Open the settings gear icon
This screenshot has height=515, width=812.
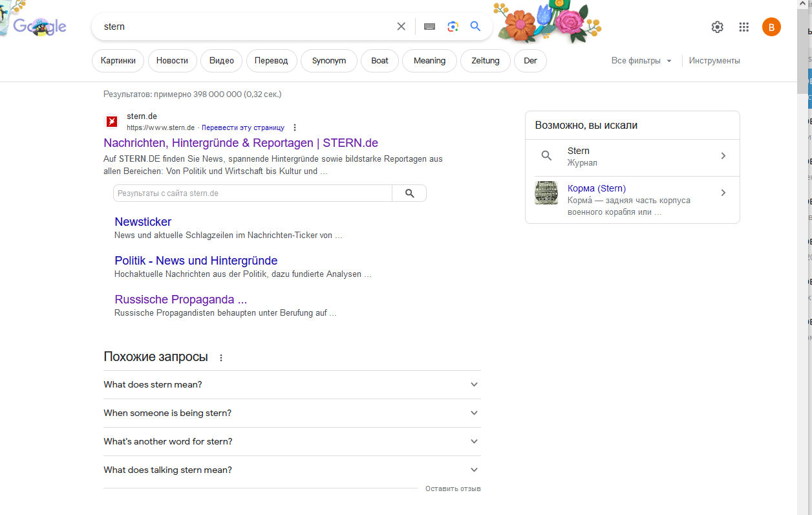[x=717, y=27]
